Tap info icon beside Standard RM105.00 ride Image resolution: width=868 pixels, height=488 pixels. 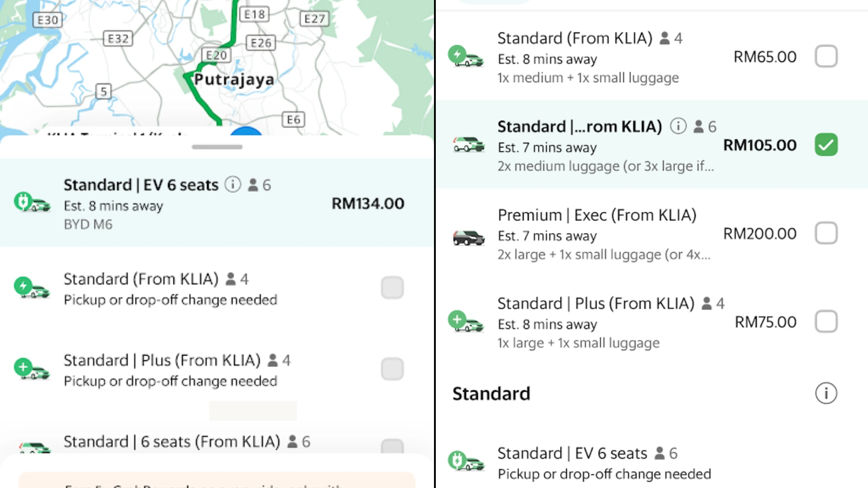tap(678, 126)
